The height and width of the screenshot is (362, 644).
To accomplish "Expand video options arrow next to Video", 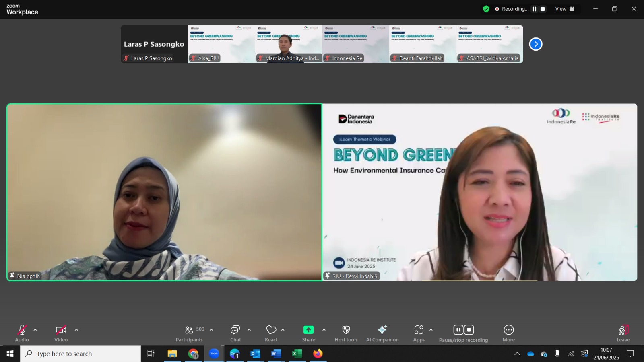I will click(76, 330).
